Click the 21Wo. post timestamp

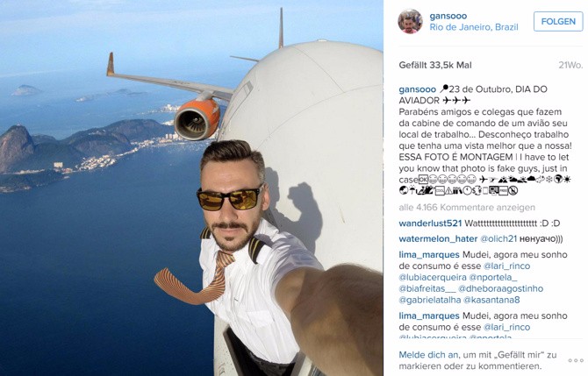coord(570,65)
